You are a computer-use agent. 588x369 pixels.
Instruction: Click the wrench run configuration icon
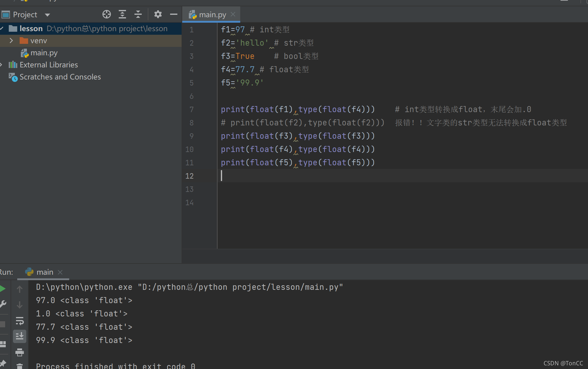[x=3, y=304]
